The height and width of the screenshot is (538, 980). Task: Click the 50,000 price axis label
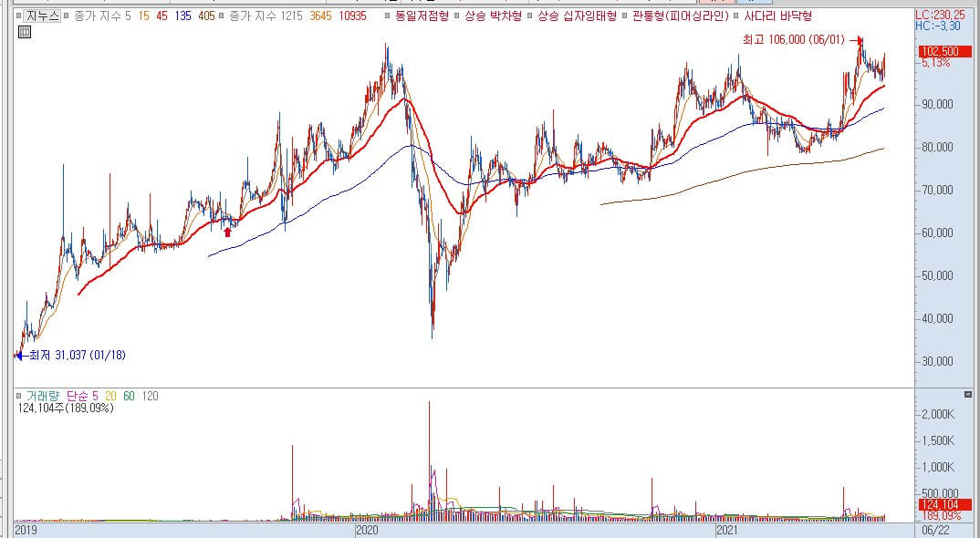coord(937,275)
